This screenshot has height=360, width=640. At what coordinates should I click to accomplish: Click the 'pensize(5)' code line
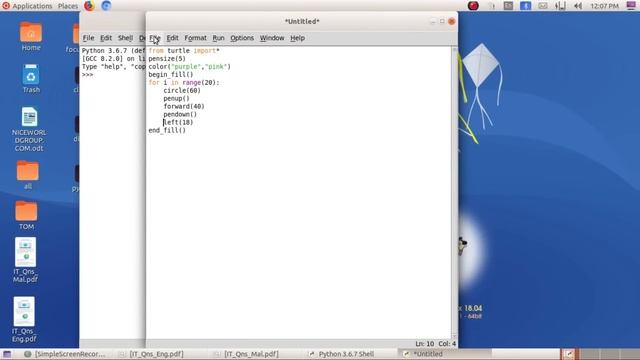167,59
